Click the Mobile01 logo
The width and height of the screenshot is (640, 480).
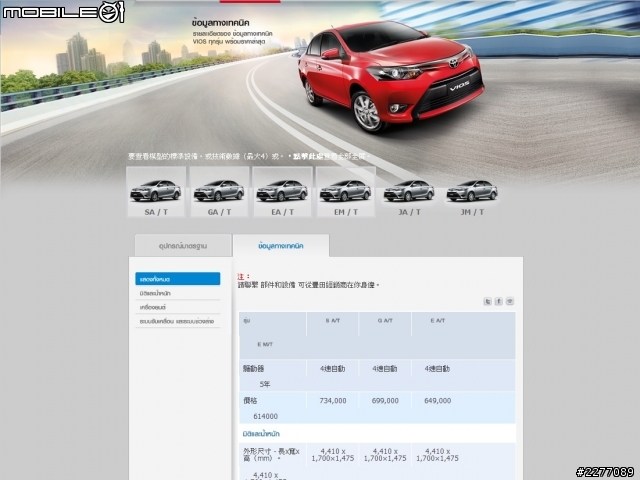63,12
